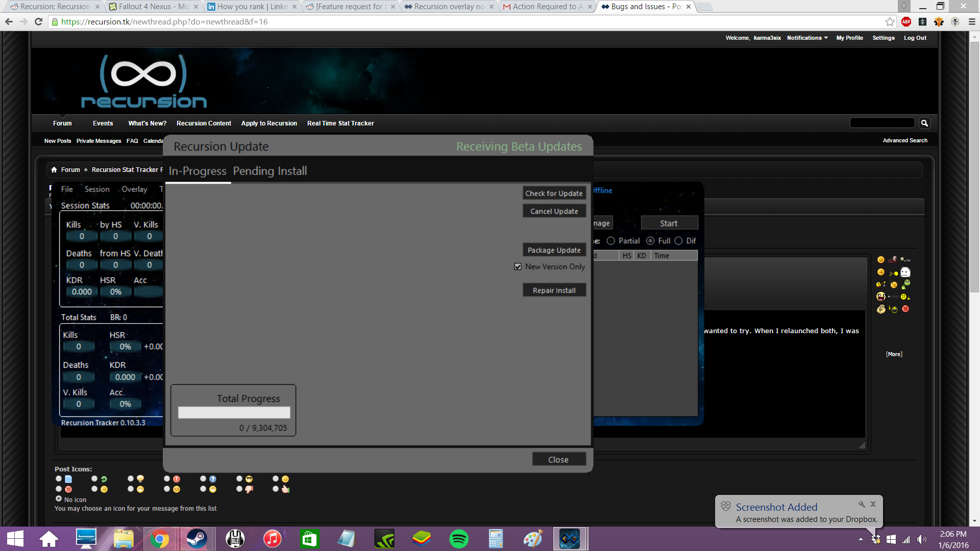Click the Check for Update button

(x=553, y=193)
